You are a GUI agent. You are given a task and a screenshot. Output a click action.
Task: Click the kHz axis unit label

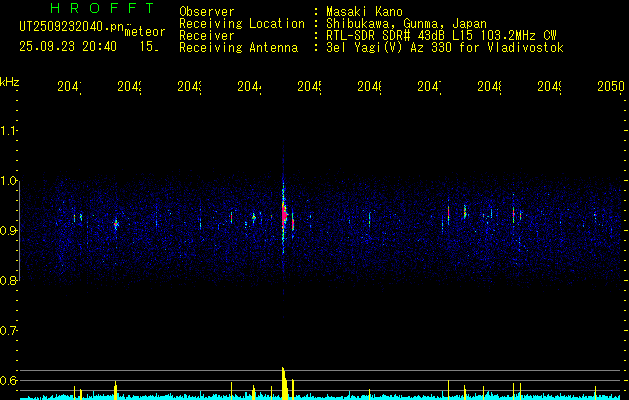(9, 82)
